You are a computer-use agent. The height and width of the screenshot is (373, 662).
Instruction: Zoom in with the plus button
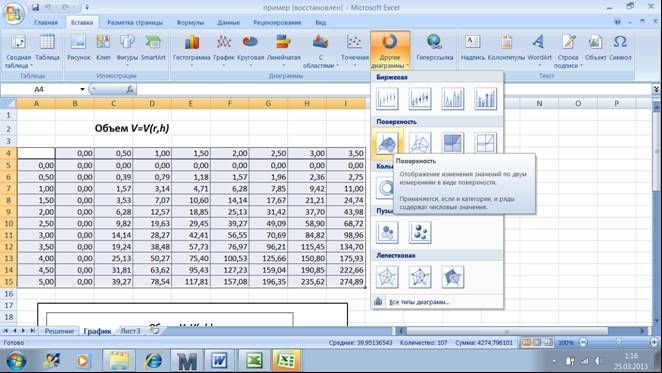[x=654, y=342]
